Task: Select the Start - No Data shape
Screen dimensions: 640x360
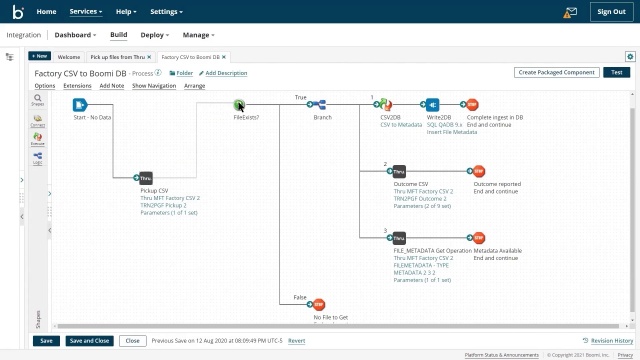Action: [80, 105]
